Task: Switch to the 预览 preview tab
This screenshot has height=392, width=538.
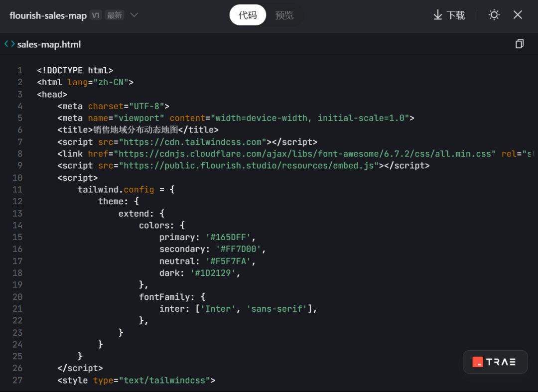Action: 284,15
